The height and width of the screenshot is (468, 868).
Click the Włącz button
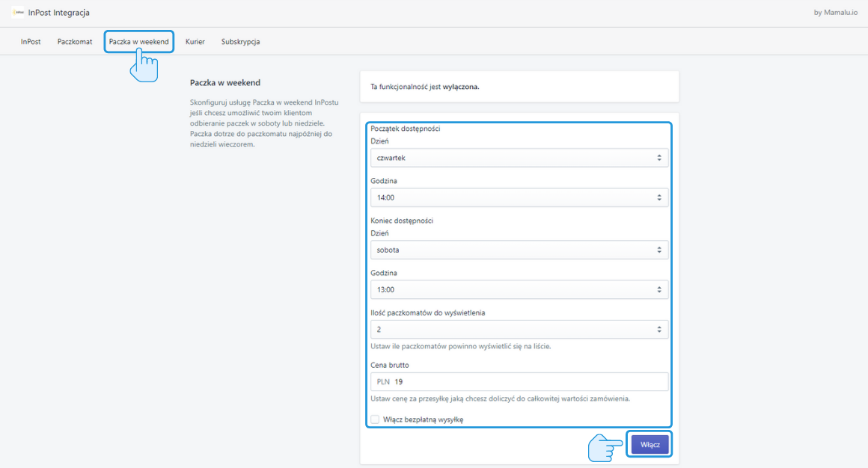(x=650, y=444)
